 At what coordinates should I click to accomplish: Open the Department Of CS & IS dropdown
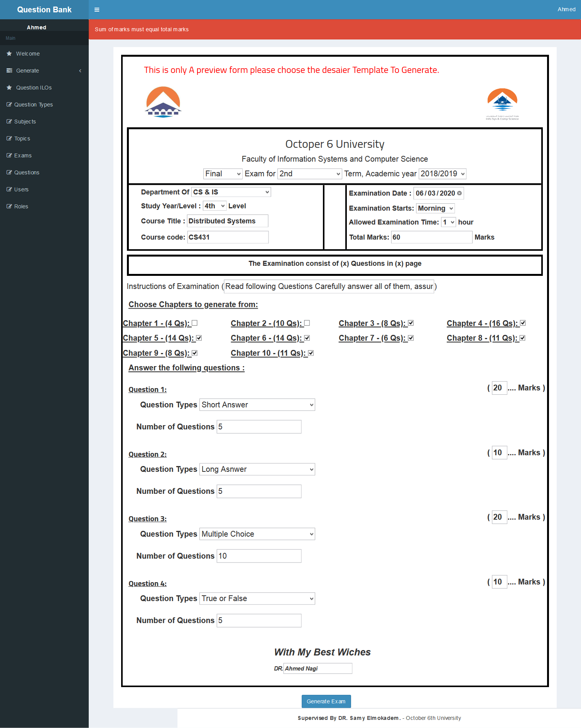pos(231,192)
